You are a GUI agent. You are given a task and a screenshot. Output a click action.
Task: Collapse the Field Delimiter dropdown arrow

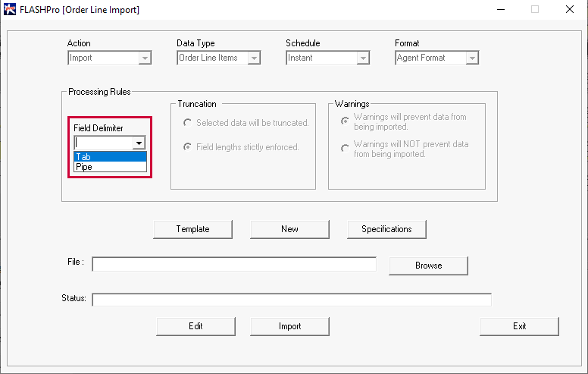tap(139, 143)
